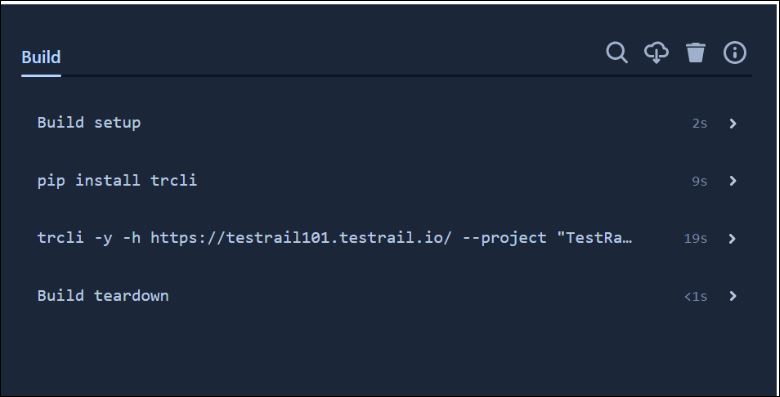Click the 2s duration for Build setup

click(x=699, y=123)
